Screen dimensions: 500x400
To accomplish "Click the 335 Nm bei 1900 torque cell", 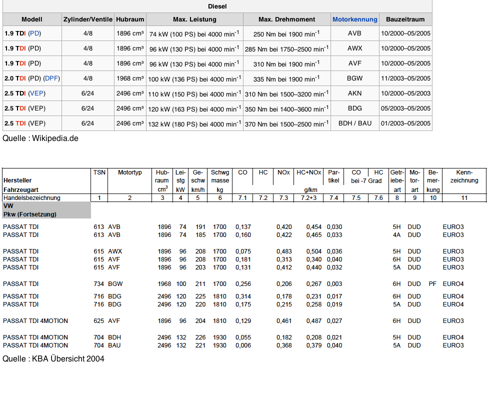I will [x=287, y=79].
